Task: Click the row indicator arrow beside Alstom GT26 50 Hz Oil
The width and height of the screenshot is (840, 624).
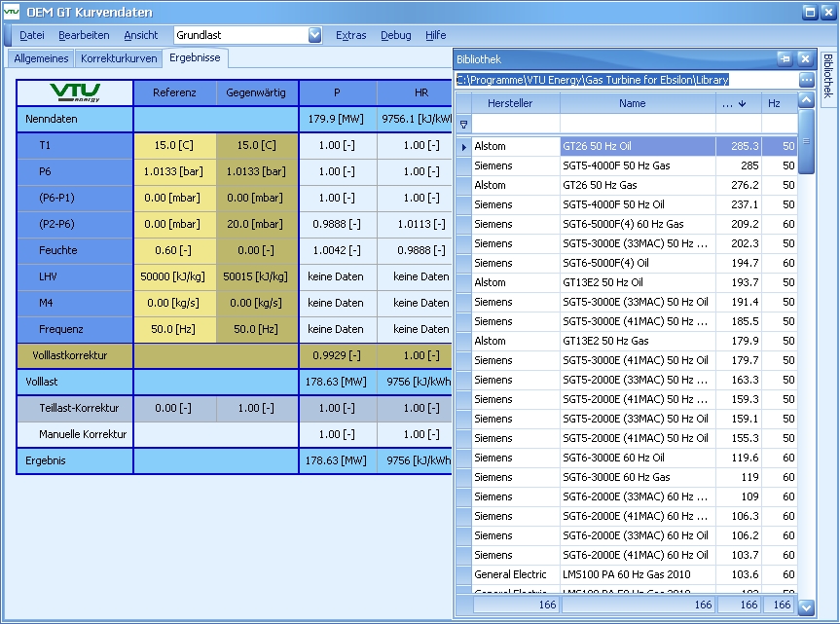Action: click(x=464, y=146)
